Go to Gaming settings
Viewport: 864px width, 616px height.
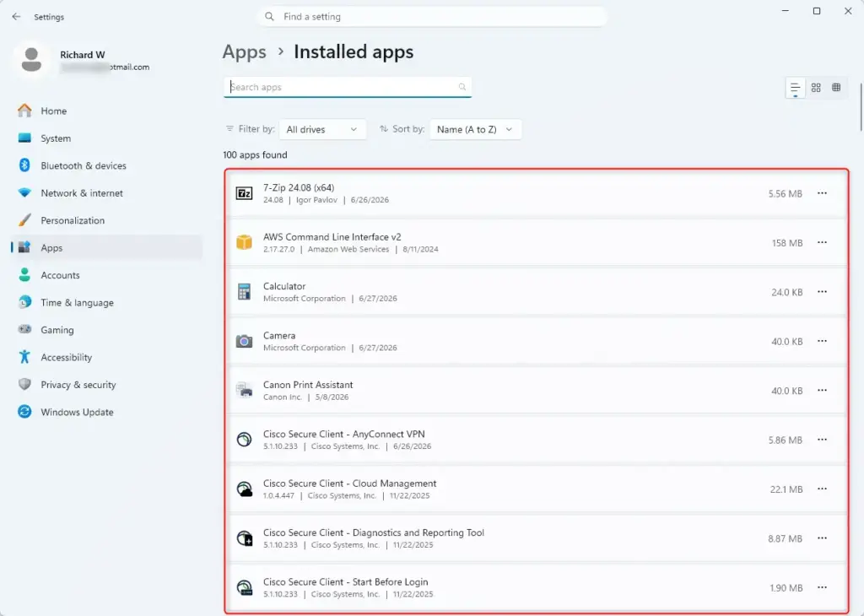(106, 329)
